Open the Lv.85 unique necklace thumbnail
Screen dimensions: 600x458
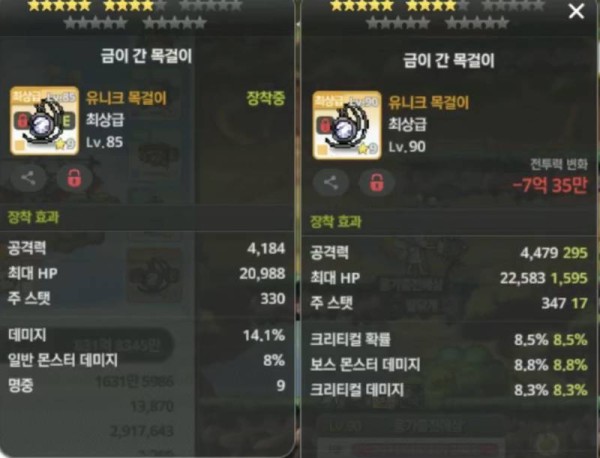point(44,121)
